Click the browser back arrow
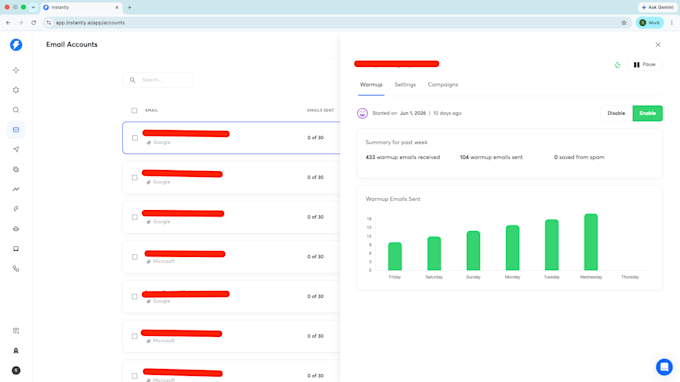Viewport: 680px width, 382px height. click(8, 23)
